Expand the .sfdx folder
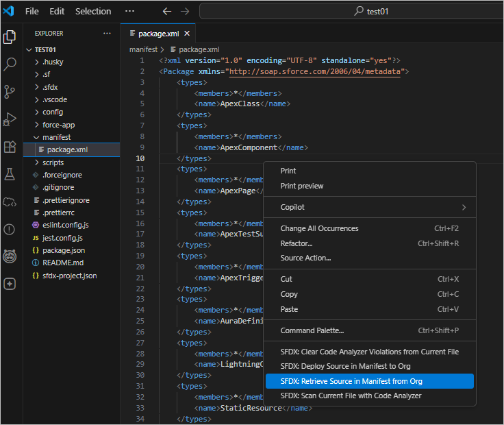 pos(71,87)
